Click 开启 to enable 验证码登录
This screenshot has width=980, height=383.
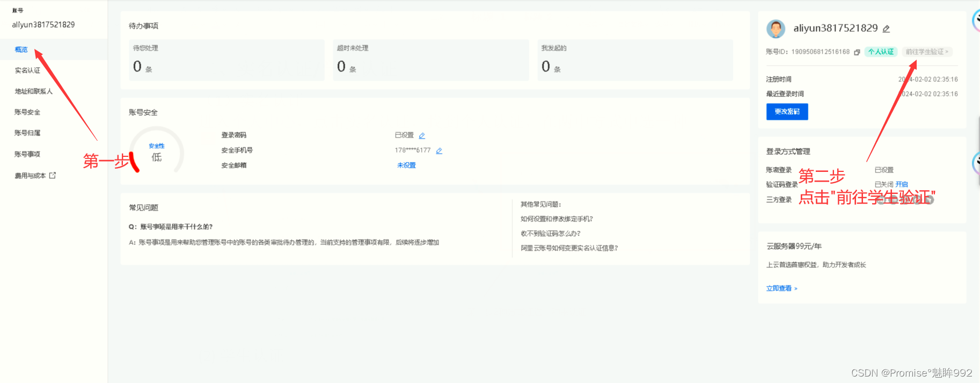pyautogui.click(x=902, y=184)
